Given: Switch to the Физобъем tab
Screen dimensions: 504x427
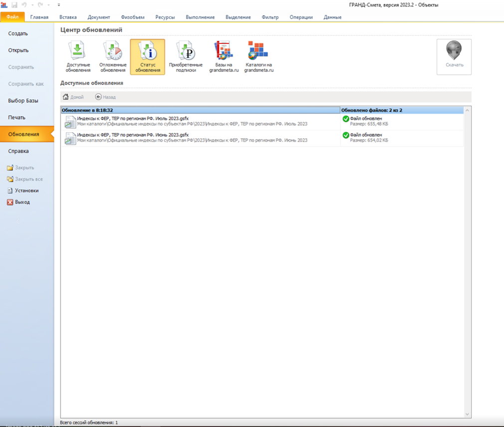Looking at the screenshot, I should [132, 17].
